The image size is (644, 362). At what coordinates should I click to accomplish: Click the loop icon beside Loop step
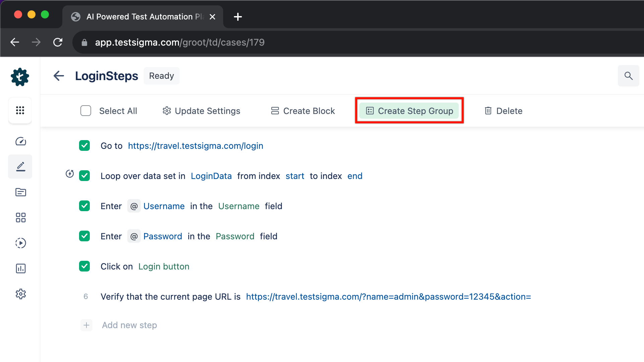coord(70,174)
